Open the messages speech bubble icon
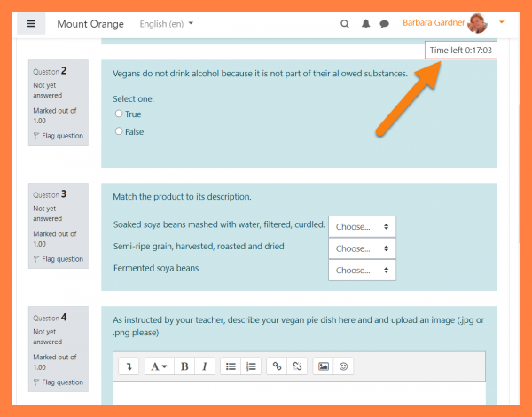Screen dimensions: 532x417 click(384, 24)
